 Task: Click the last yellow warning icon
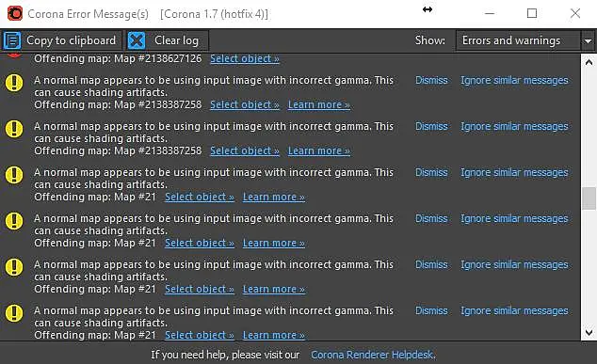click(x=14, y=313)
